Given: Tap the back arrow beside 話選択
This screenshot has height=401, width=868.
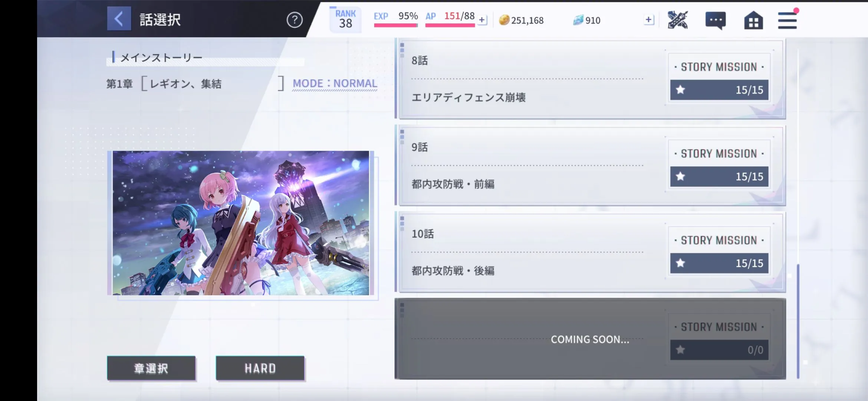Looking at the screenshot, I should [119, 19].
